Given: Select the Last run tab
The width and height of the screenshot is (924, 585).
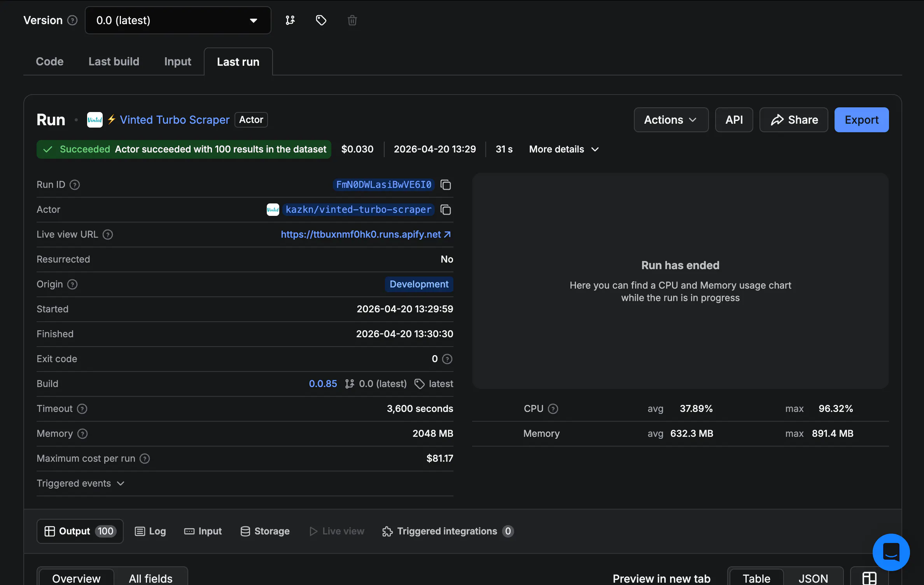Looking at the screenshot, I should pos(238,62).
